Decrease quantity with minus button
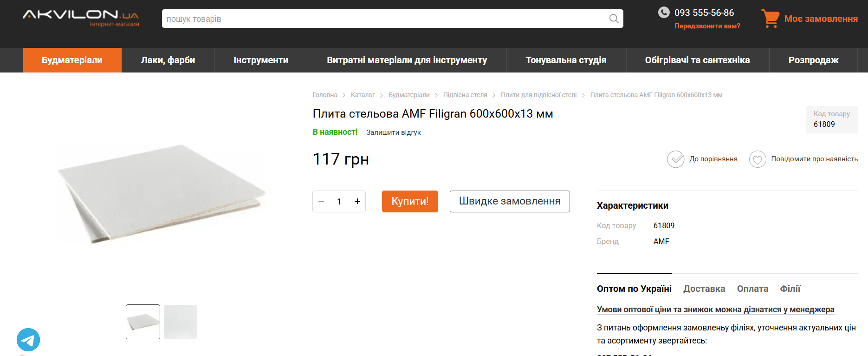The width and height of the screenshot is (868, 356). (x=321, y=202)
